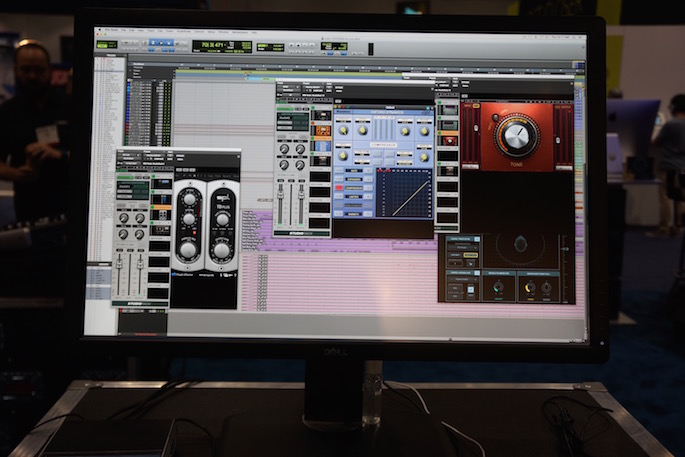Click the round button beside the Tone knob
Image resolution: width=685 pixels, height=457 pixels.
point(495,118)
